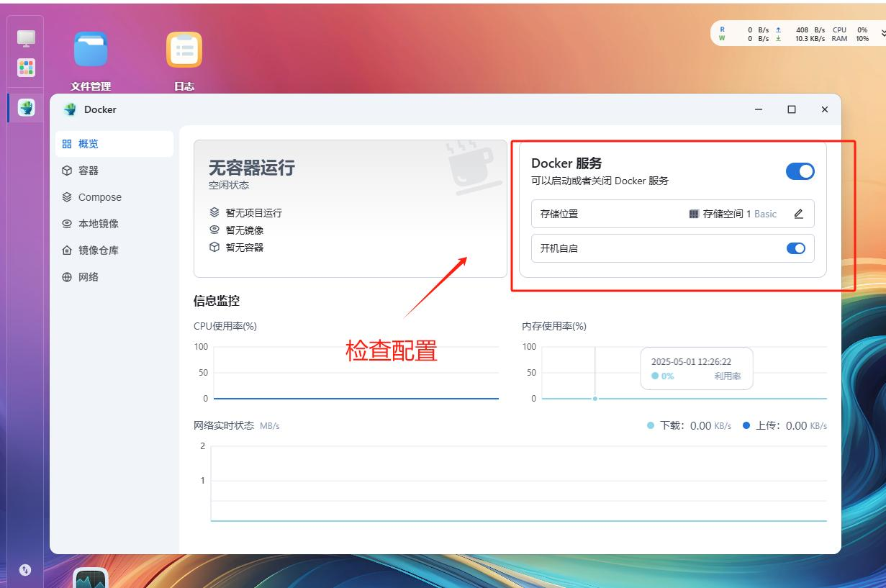Click the disc icon beside 暂无镜像
Viewport: 886px width, 588px height.
pyautogui.click(x=214, y=230)
